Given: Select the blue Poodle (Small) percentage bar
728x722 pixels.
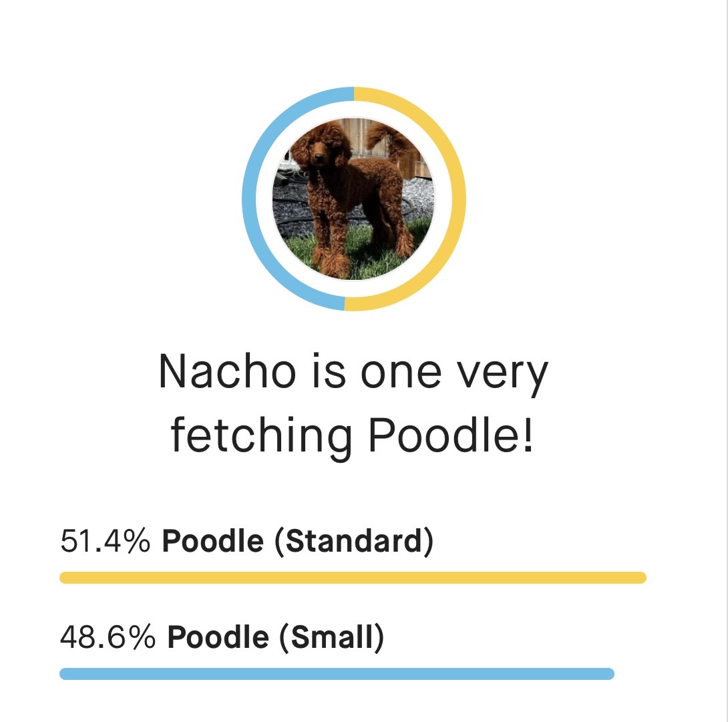Looking at the screenshot, I should [x=337, y=674].
